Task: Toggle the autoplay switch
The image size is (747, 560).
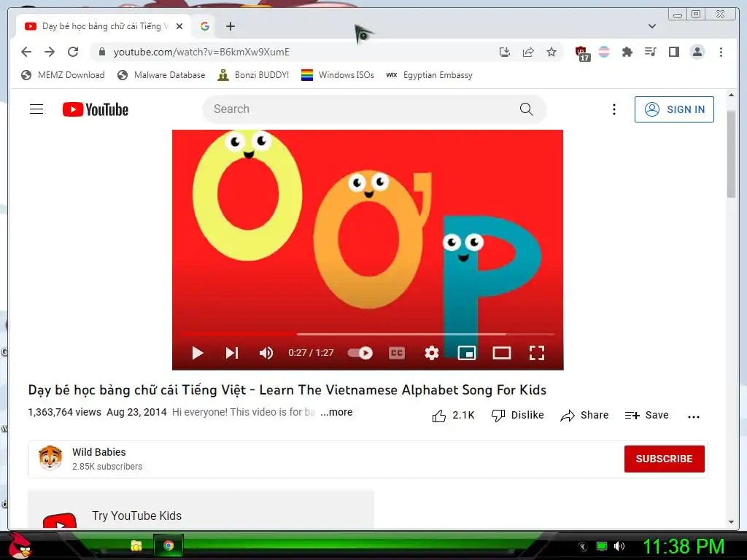Action: [x=360, y=353]
